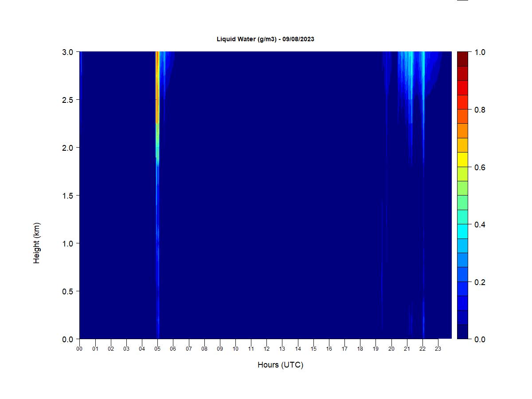This screenshot has width=532, height=399.
Task: Select the 19 hour tick label
Action: (376, 349)
